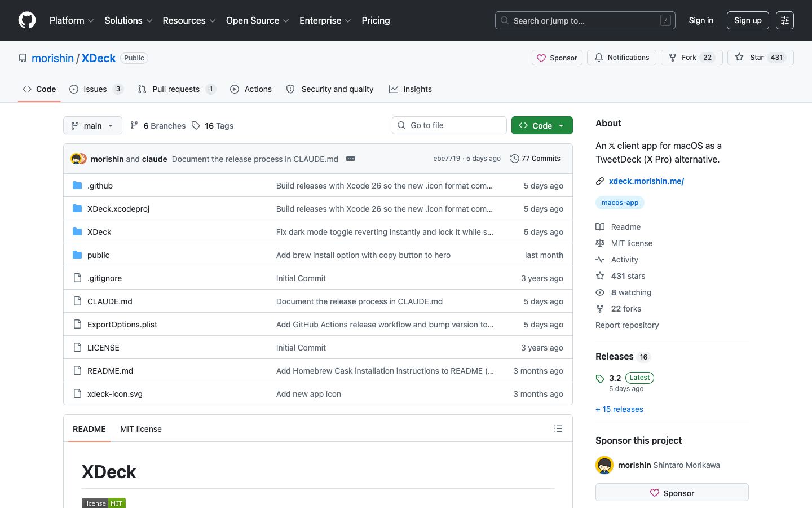
Task: Open the Pricing page
Action: click(x=376, y=20)
